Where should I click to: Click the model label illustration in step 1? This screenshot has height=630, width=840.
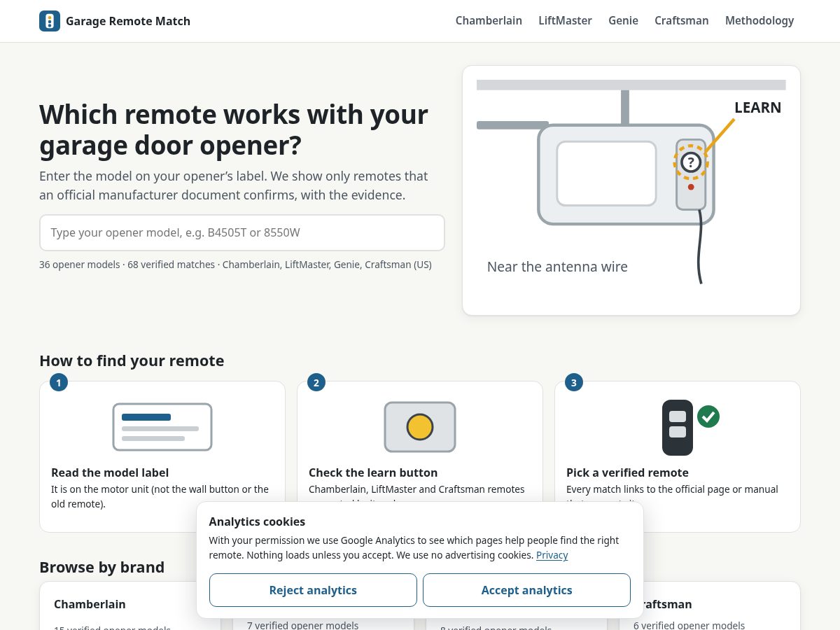click(x=162, y=427)
